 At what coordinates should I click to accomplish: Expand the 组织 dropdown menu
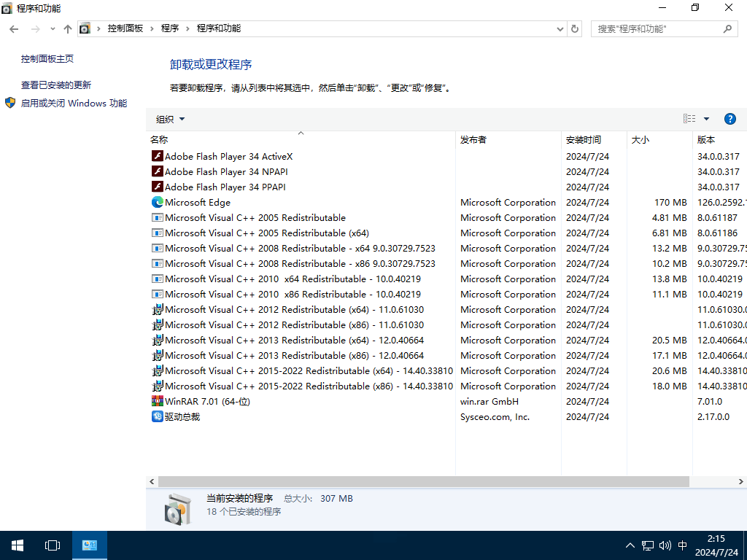[x=170, y=119]
